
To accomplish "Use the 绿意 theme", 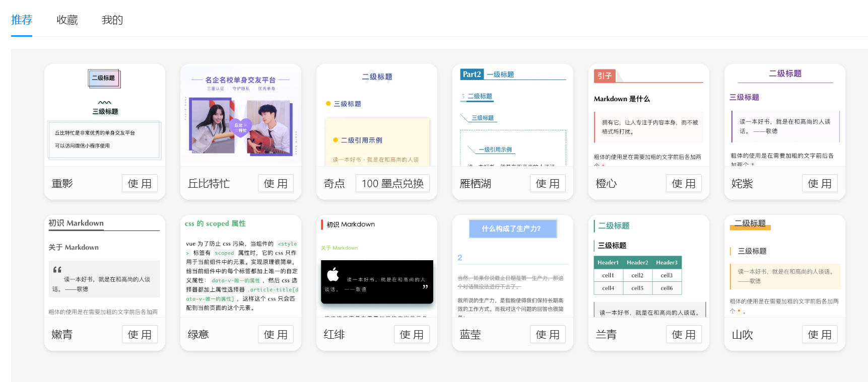I will 276,334.
